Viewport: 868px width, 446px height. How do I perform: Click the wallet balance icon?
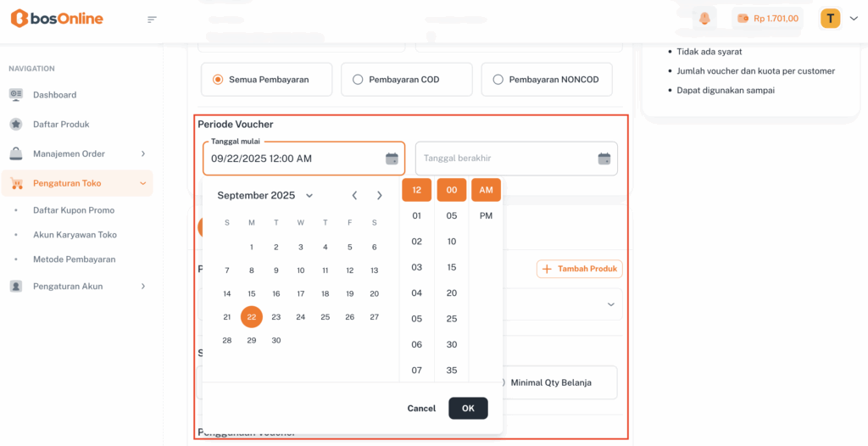tap(743, 19)
